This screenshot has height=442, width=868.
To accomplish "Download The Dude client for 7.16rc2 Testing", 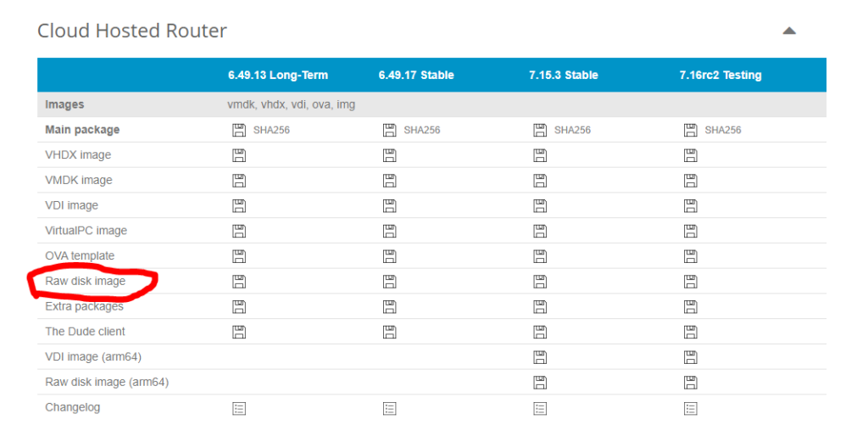I will pos(691,333).
